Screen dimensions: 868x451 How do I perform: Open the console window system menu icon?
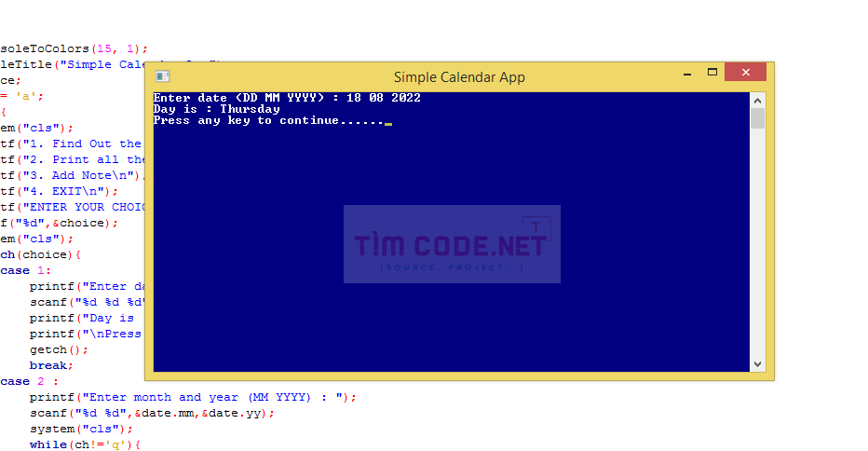tap(162, 76)
